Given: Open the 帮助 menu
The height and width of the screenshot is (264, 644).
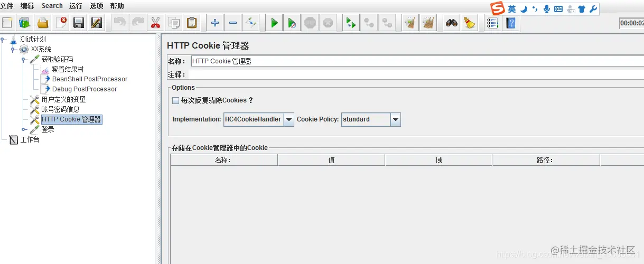Looking at the screenshot, I should (117, 6).
